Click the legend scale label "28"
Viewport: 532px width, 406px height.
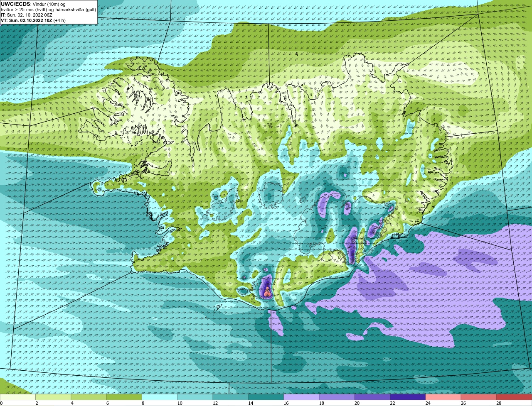pos(499,403)
